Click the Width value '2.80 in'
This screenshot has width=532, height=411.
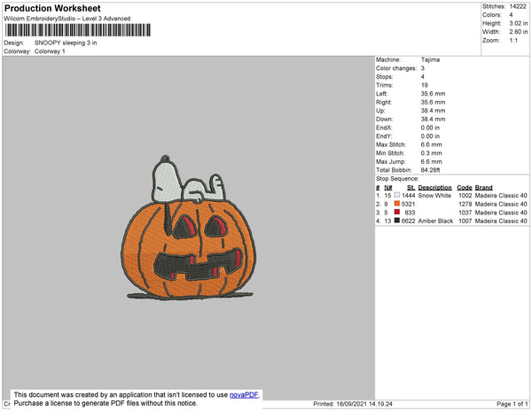point(519,32)
